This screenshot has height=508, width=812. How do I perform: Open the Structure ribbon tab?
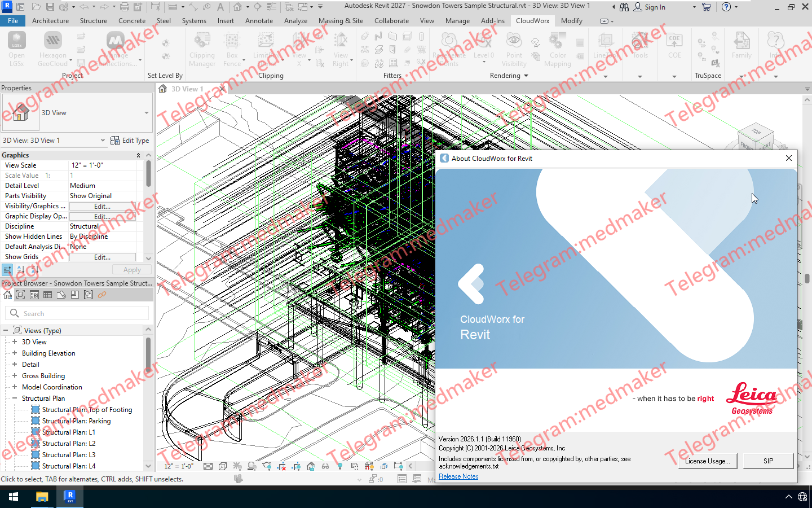tap(94, 20)
